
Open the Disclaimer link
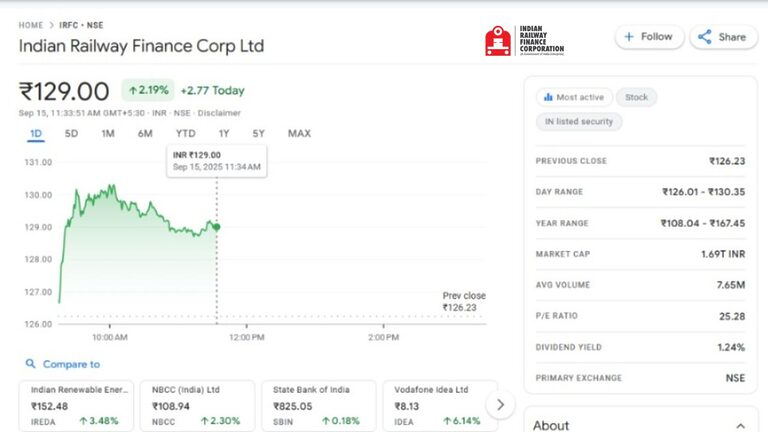(219, 113)
